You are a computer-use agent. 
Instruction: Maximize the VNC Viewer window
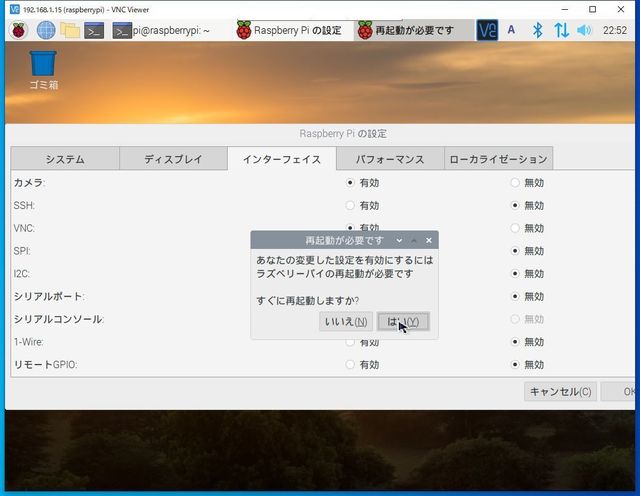592,9
